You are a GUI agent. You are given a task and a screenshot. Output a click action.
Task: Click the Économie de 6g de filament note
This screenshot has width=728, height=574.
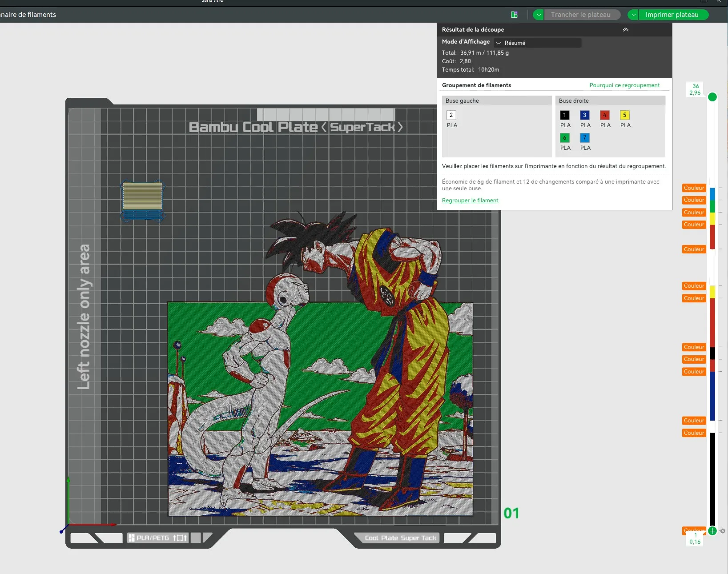click(551, 185)
